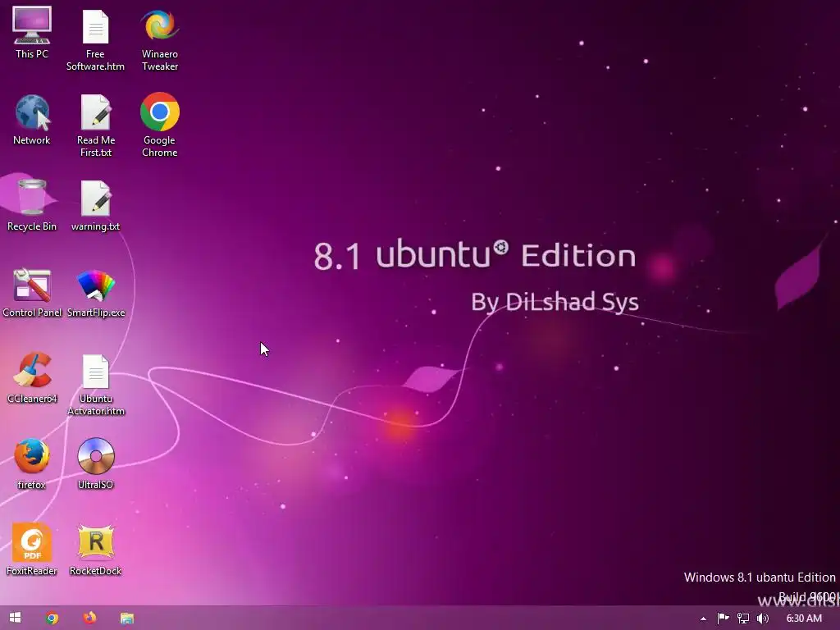Image resolution: width=840 pixels, height=630 pixels.
Task: Click the 6:30 AM taskbar clock
Action: [x=804, y=619]
